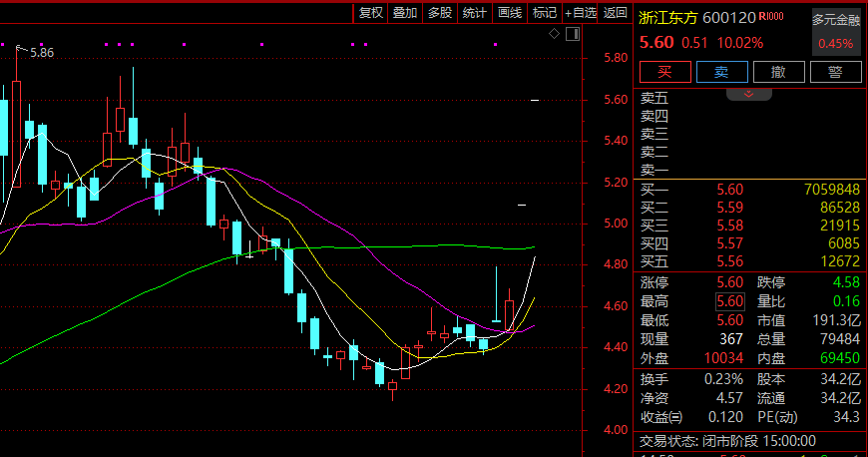Click the blue 卖 sell button

coord(722,72)
